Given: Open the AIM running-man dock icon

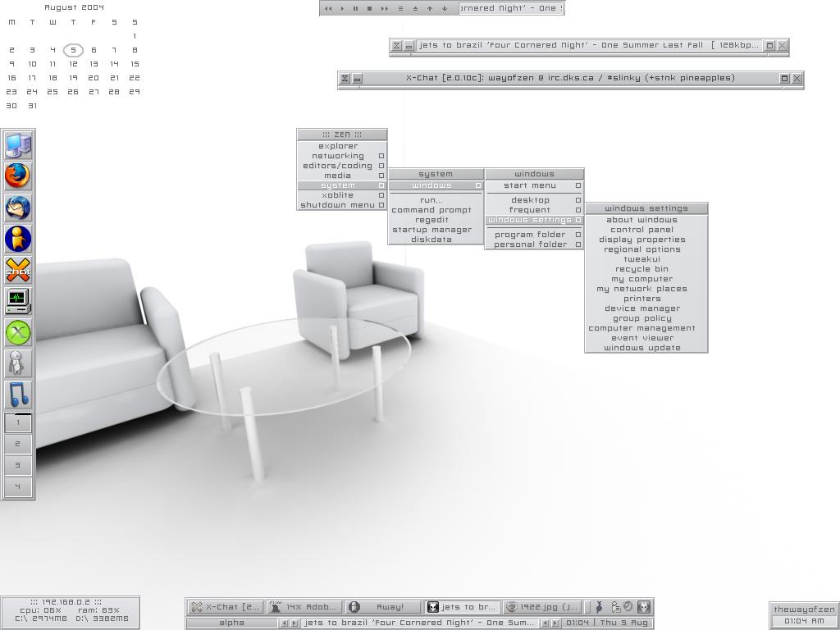Looking at the screenshot, I should click(x=18, y=239).
